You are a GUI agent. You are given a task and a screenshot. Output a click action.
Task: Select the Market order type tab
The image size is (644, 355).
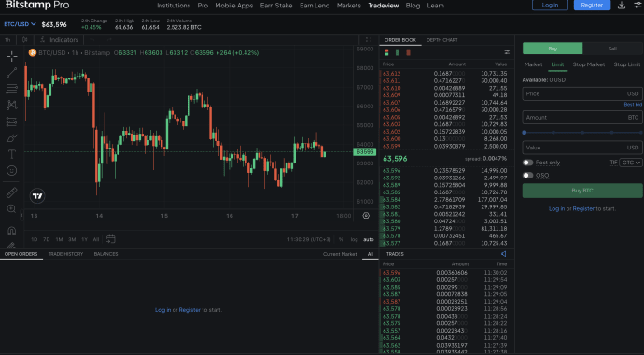coord(534,64)
